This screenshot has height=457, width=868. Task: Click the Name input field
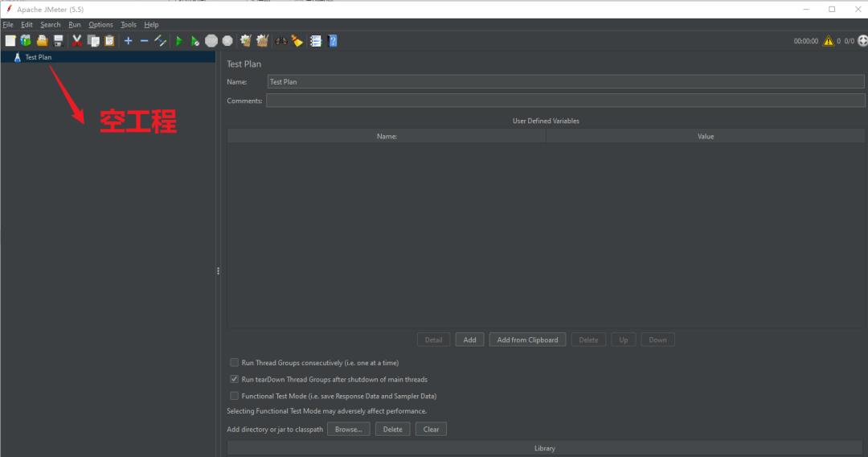[566, 81]
